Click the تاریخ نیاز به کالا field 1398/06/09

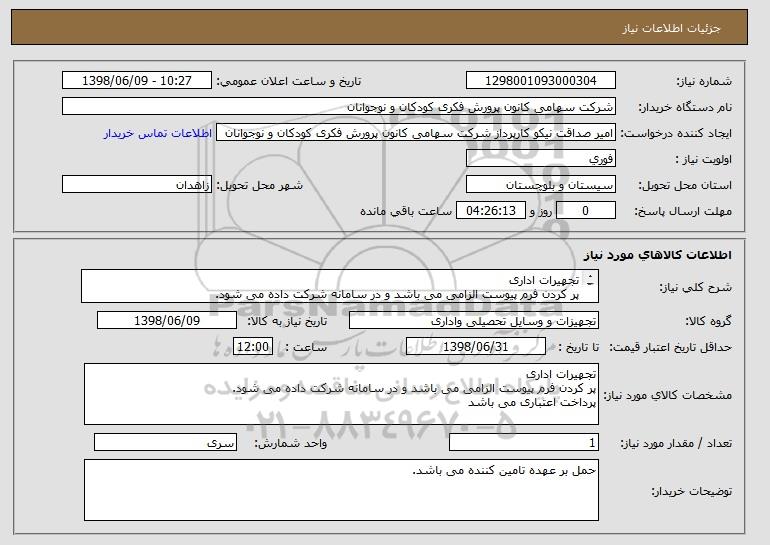(x=167, y=321)
